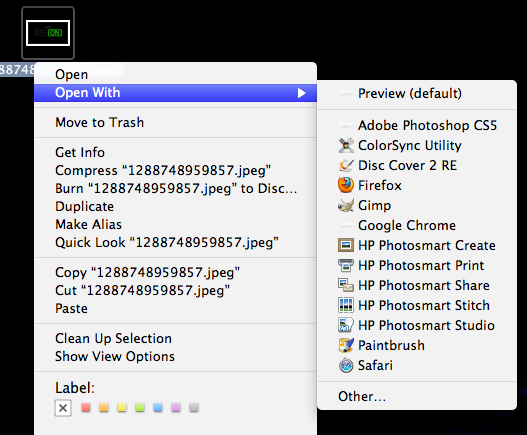Viewport: 527px width, 435px height.
Task: Select the jpeg file thumbnail on desktop
Action: [x=48, y=33]
